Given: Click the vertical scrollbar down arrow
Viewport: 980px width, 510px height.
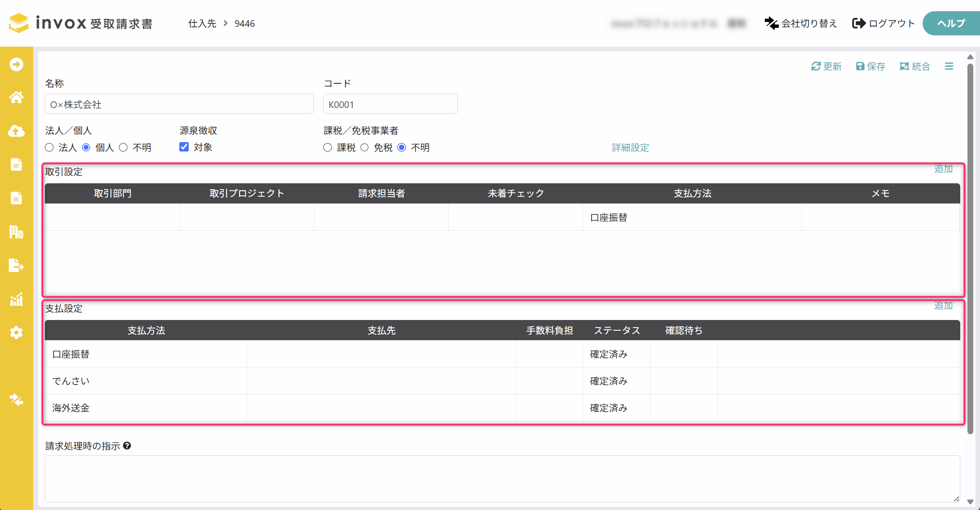Looking at the screenshot, I should [x=970, y=502].
